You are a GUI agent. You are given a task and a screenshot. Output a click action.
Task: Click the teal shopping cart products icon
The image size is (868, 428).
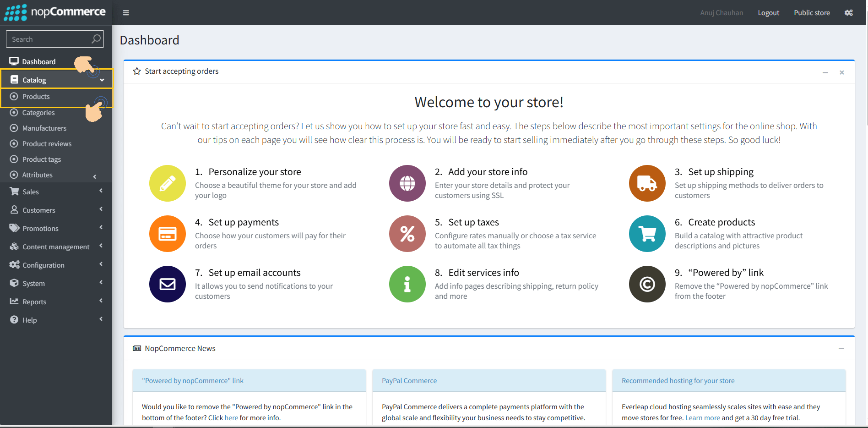pos(647,234)
